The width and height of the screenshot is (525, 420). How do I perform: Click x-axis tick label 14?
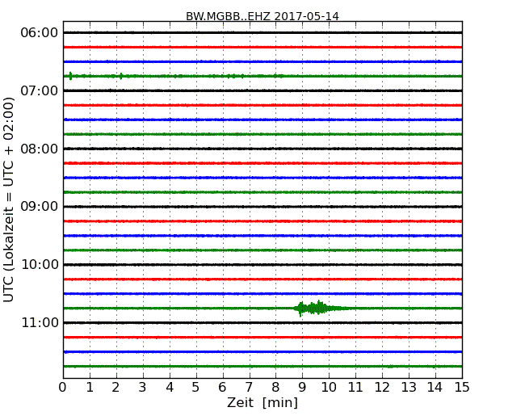pos(435,388)
